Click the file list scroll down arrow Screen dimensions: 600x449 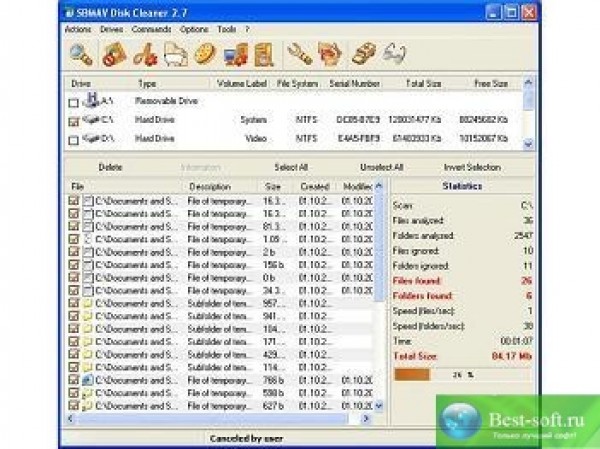coord(379,405)
